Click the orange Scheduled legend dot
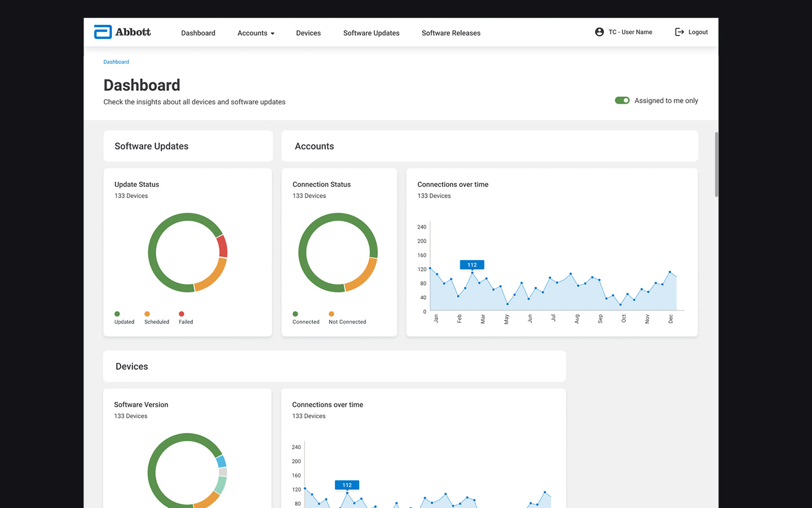812x508 pixels. tap(147, 314)
